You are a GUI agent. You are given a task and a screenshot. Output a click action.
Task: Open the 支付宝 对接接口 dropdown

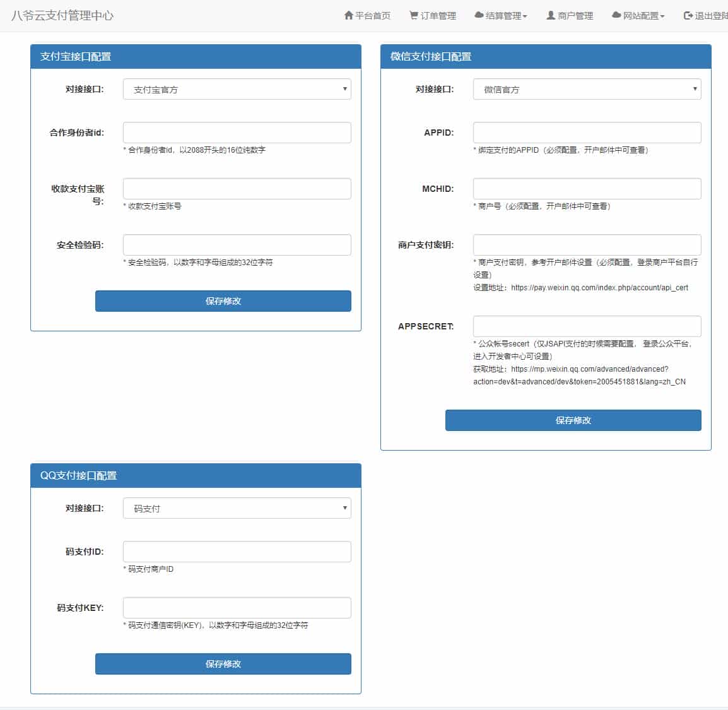[237, 89]
